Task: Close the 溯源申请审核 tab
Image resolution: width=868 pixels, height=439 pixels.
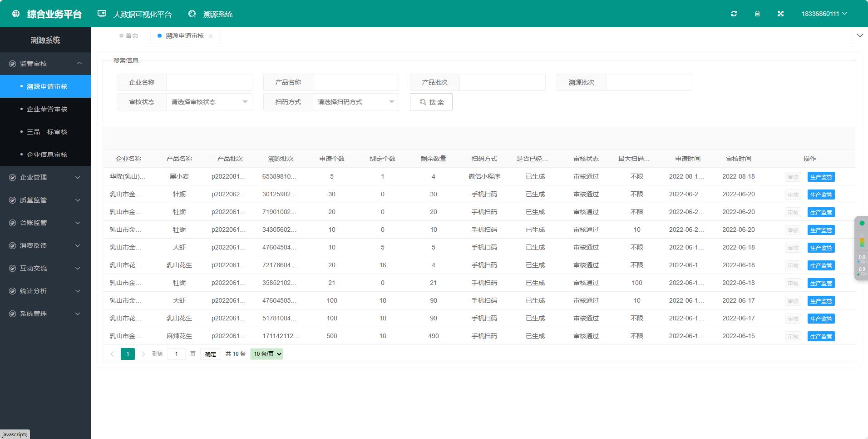Action: (x=211, y=36)
